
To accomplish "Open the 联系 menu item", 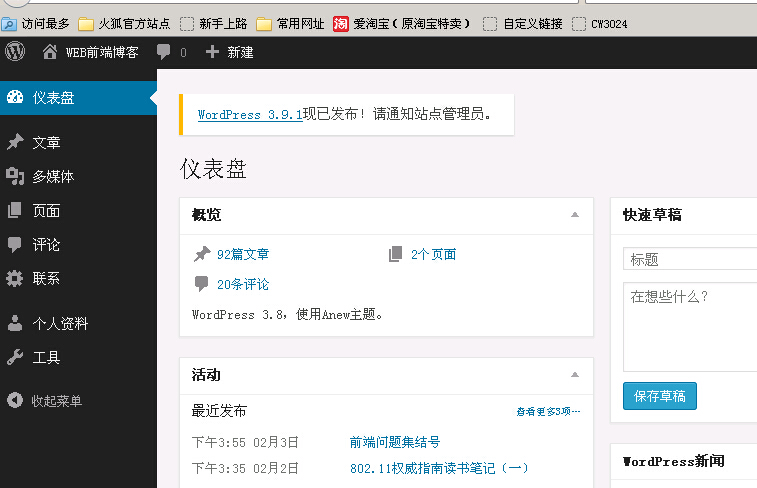I will tap(78, 278).
